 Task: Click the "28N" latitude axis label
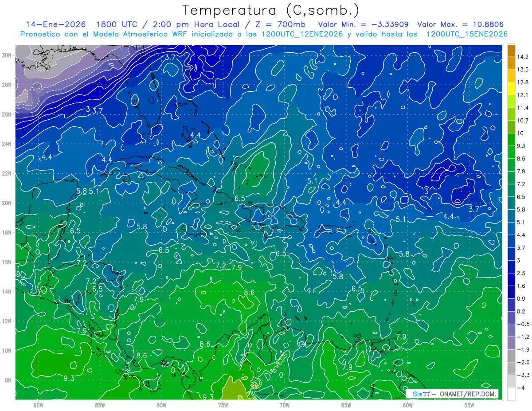(x=8, y=85)
